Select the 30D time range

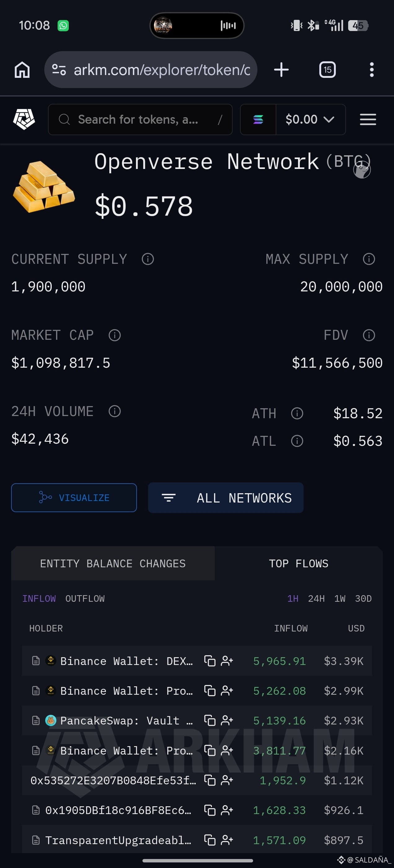pyautogui.click(x=363, y=599)
